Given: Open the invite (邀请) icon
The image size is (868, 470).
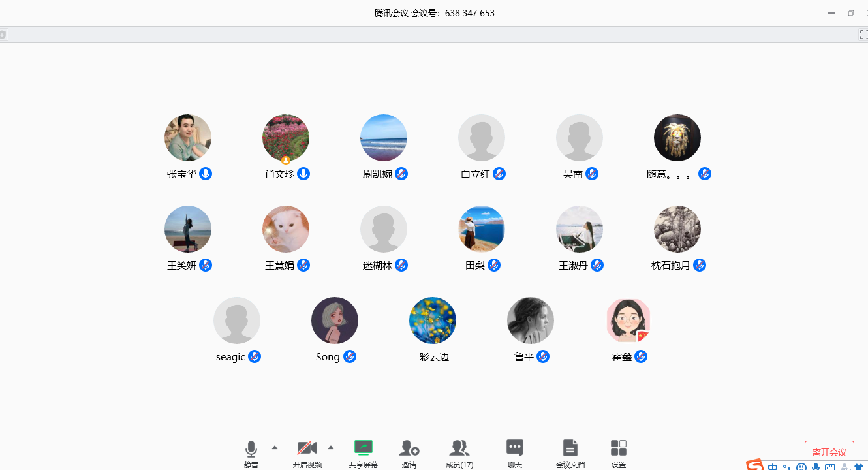Looking at the screenshot, I should [409, 448].
